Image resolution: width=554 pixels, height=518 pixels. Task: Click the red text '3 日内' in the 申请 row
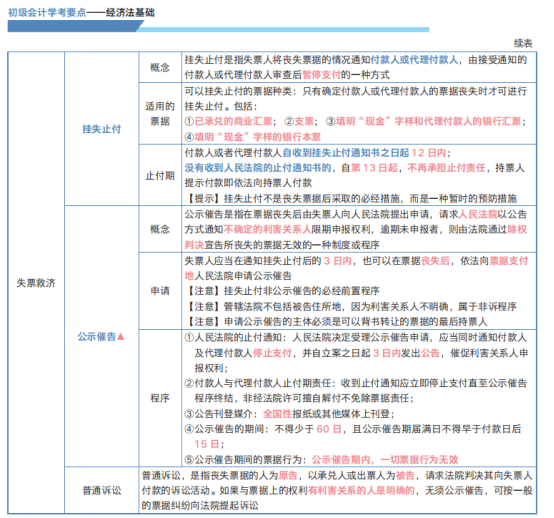point(337,261)
